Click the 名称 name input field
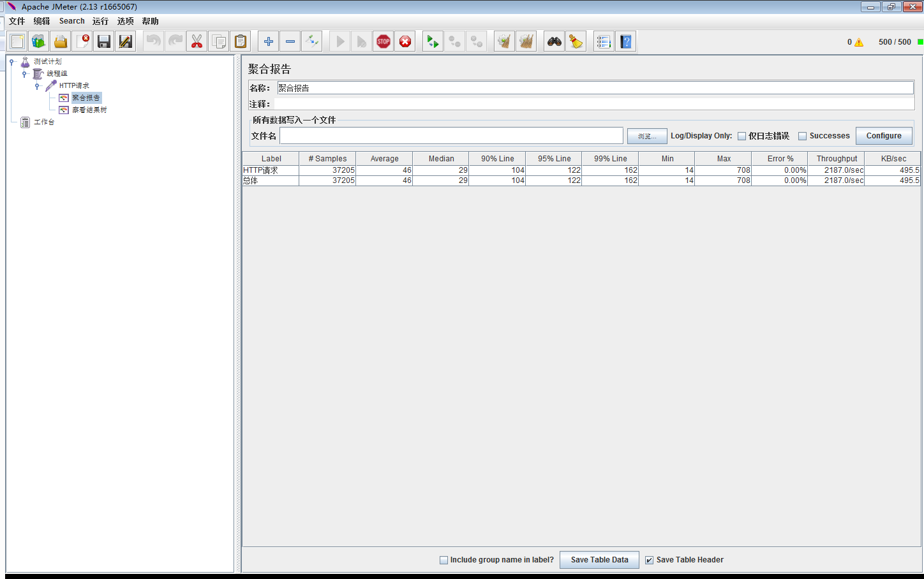Image resolution: width=924 pixels, height=579 pixels. click(x=595, y=88)
